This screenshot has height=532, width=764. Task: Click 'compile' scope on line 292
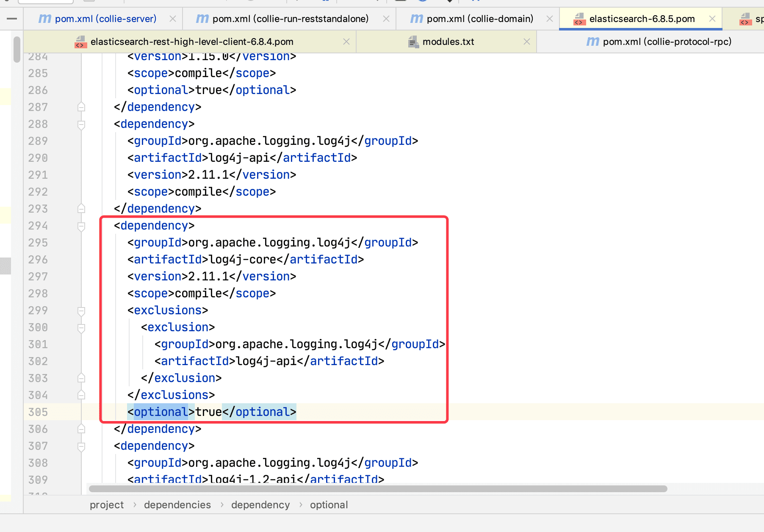click(198, 191)
